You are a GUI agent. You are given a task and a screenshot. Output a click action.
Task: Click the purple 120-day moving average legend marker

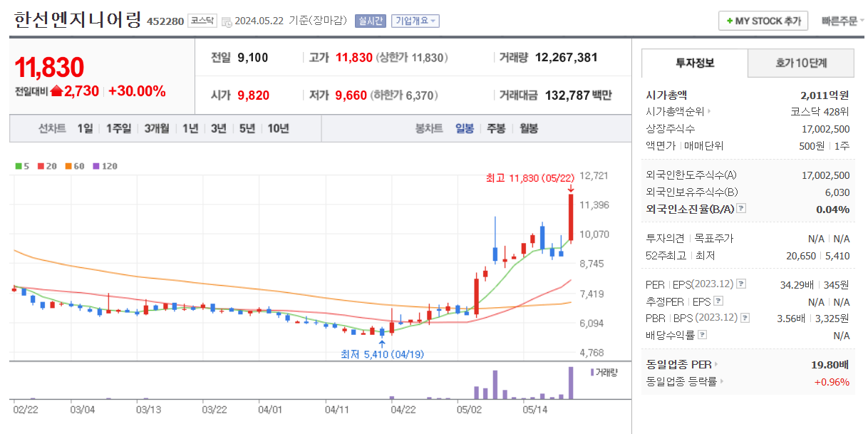(95, 166)
